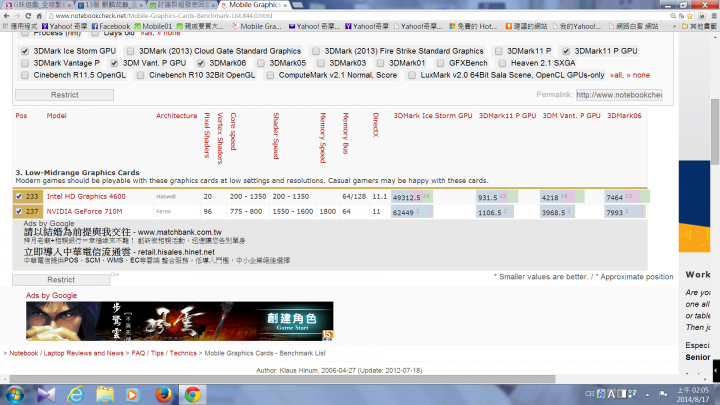The width and height of the screenshot is (720, 405).
Task: Open the 建議的網站 bookmark
Action: [x=526, y=26]
